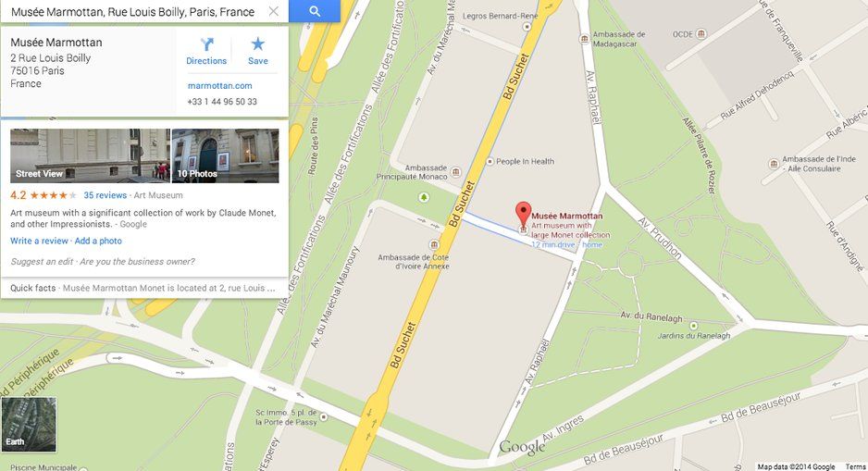Click the Add a photo link
This screenshot has width=868, height=471.
point(98,241)
